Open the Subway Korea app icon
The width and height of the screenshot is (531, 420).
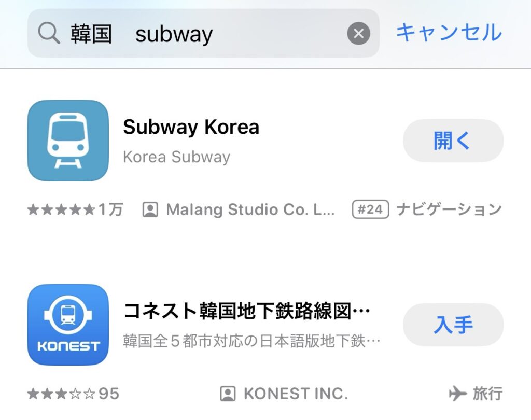[68, 141]
